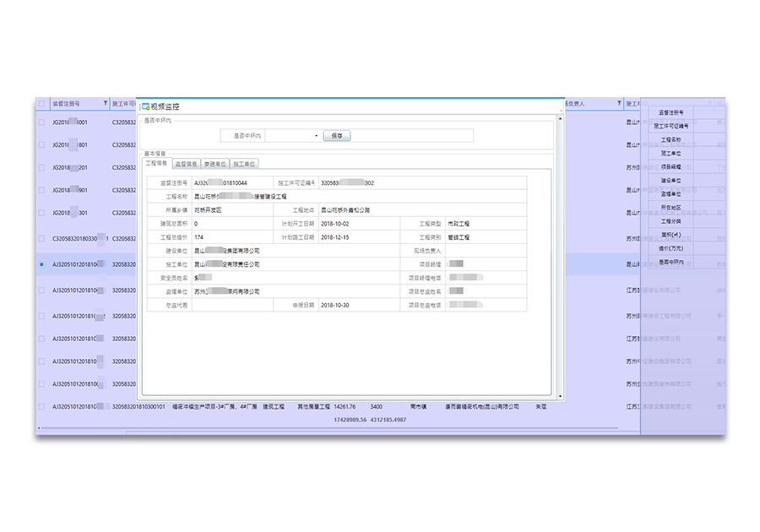Toggle the select-all checkbox in grid header
The image size is (760, 532).
click(x=41, y=104)
